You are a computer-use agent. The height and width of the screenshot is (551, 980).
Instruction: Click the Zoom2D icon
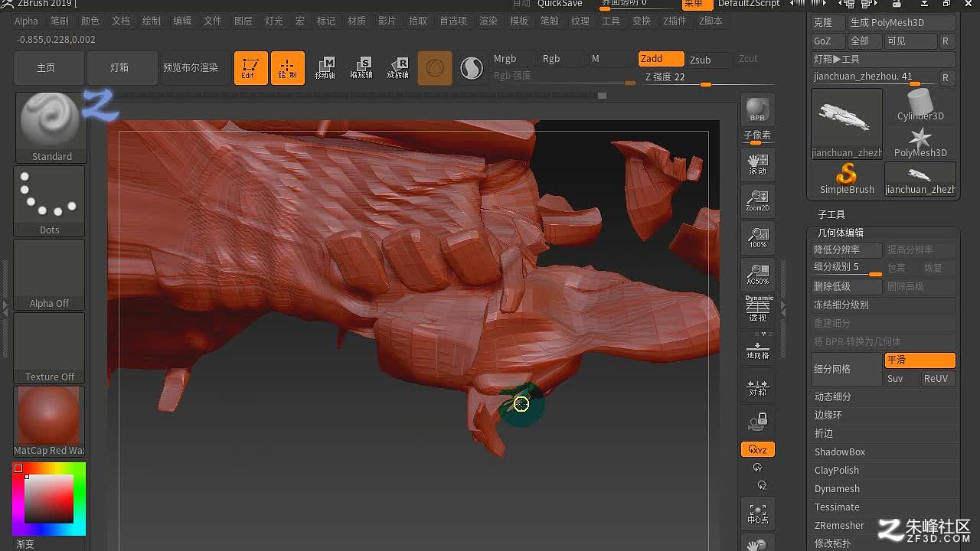(757, 201)
